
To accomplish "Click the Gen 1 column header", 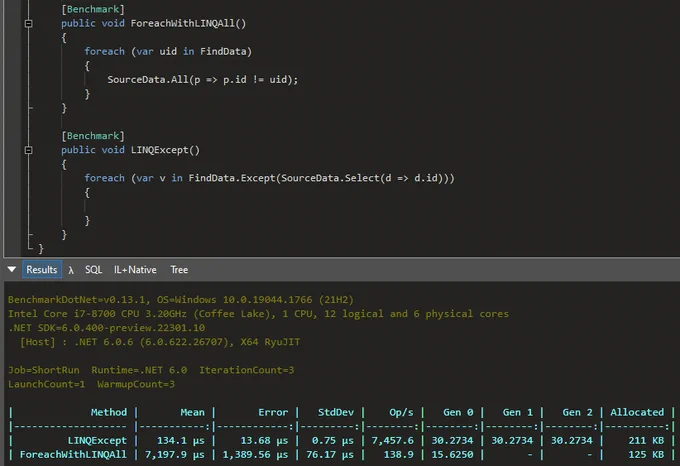I will click(x=517, y=412).
